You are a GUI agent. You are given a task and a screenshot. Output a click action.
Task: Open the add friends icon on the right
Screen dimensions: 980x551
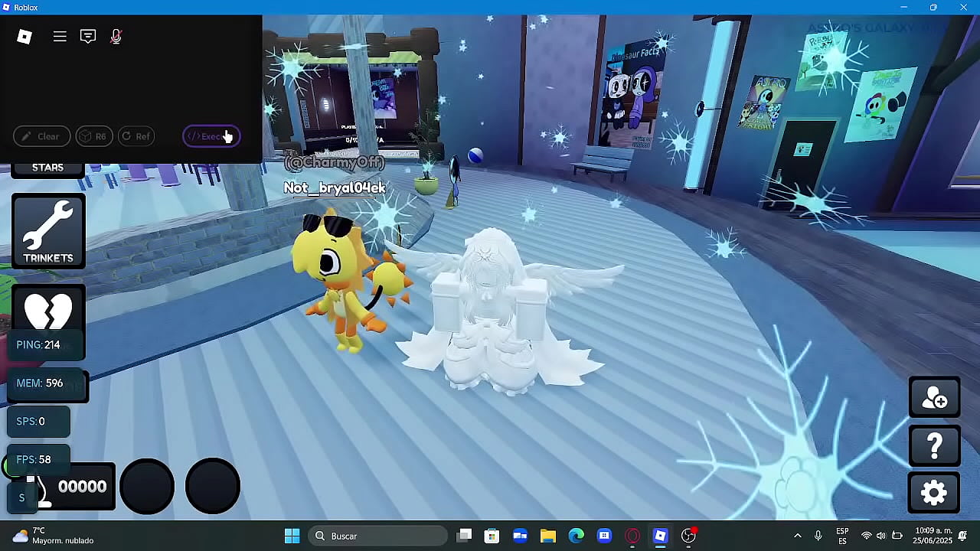(934, 396)
